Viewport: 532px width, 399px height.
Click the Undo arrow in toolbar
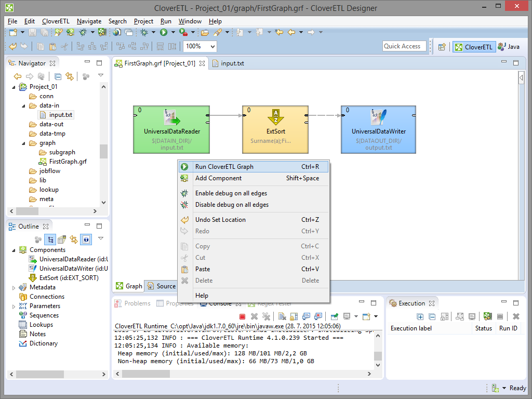[x=12, y=46]
